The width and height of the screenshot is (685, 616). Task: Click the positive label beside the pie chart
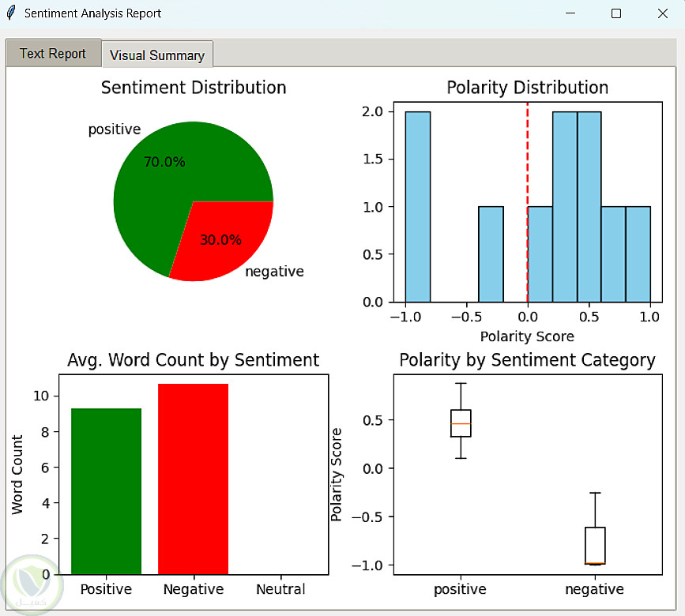pyautogui.click(x=115, y=130)
